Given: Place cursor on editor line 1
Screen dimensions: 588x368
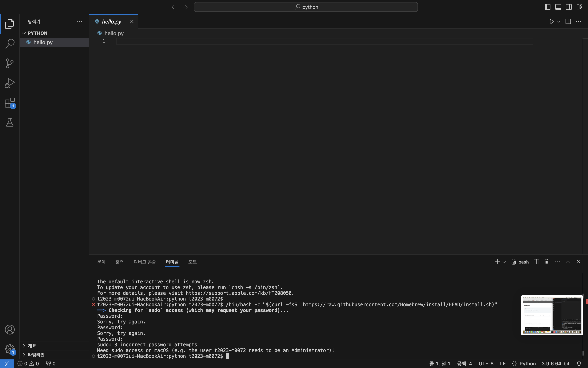Looking at the screenshot, I should (325, 41).
